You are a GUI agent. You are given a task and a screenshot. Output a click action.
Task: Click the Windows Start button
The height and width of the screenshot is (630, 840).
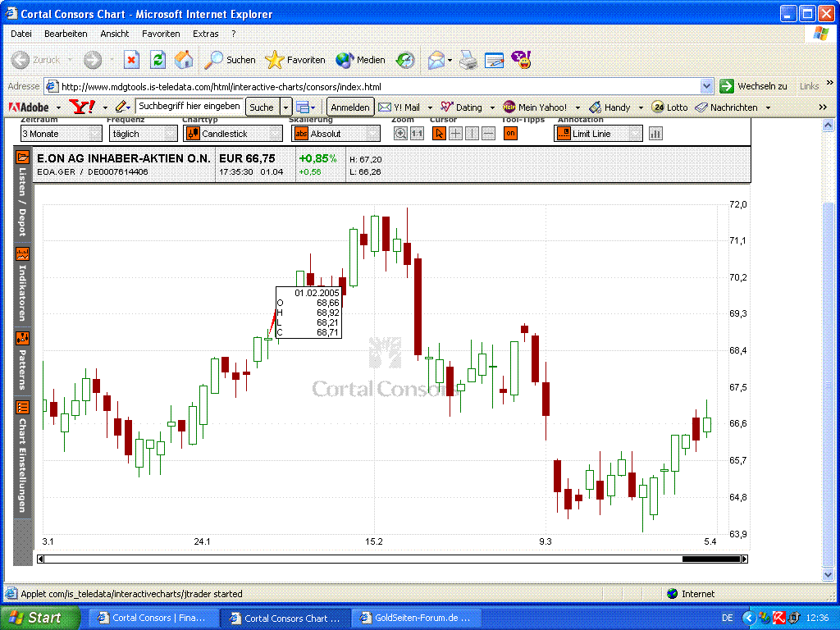(x=39, y=618)
